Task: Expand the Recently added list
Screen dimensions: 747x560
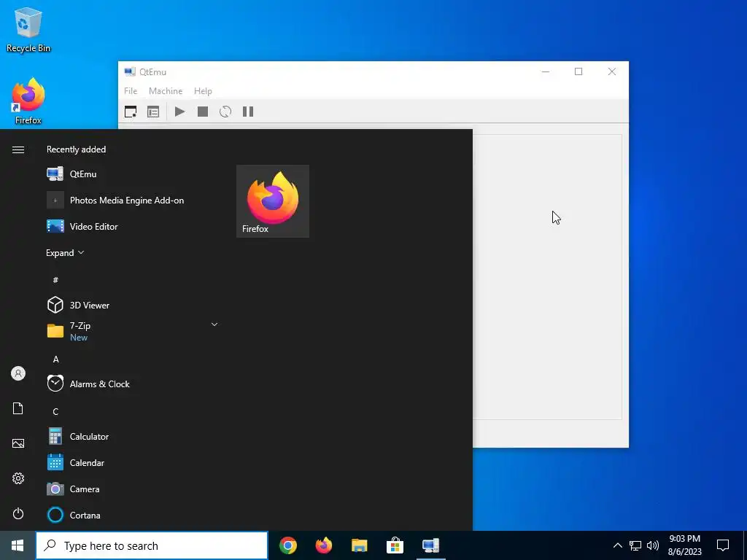Action: 65,253
